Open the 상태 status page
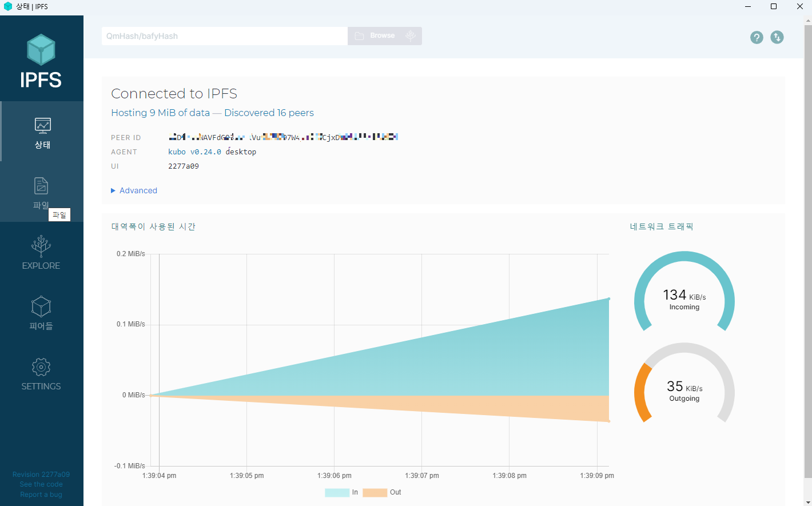The image size is (812, 506). pyautogui.click(x=42, y=132)
